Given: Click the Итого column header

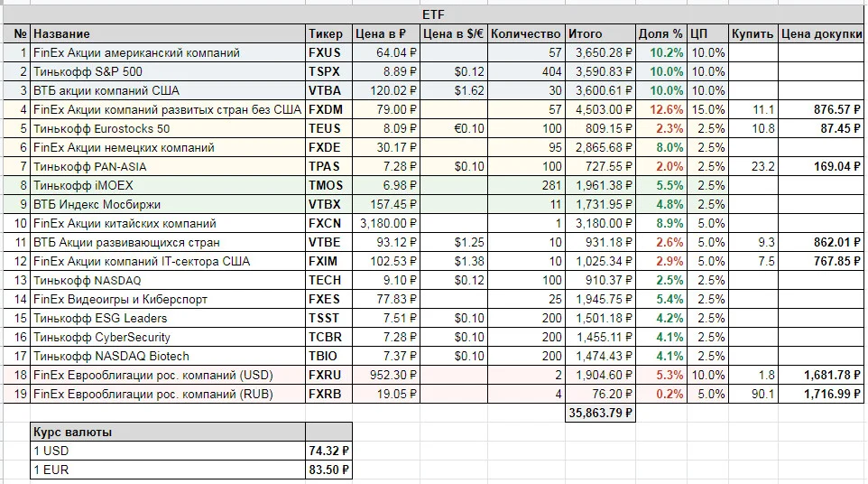Looking at the screenshot, I should tap(600, 33).
